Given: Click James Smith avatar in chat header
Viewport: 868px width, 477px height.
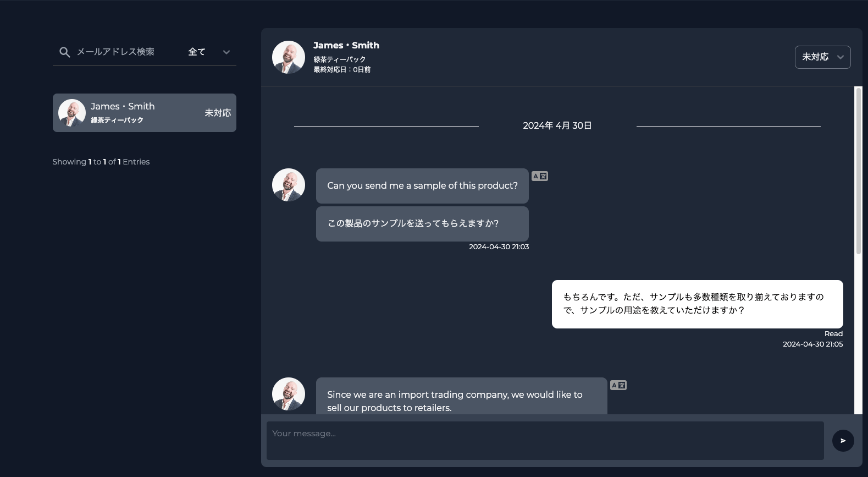Looking at the screenshot, I should point(289,57).
